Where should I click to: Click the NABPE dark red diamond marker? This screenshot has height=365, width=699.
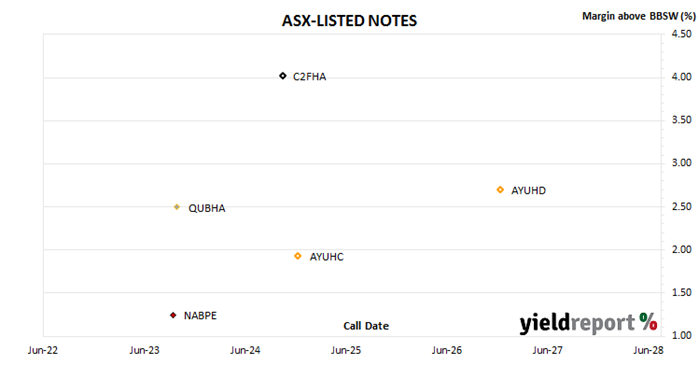tap(173, 315)
